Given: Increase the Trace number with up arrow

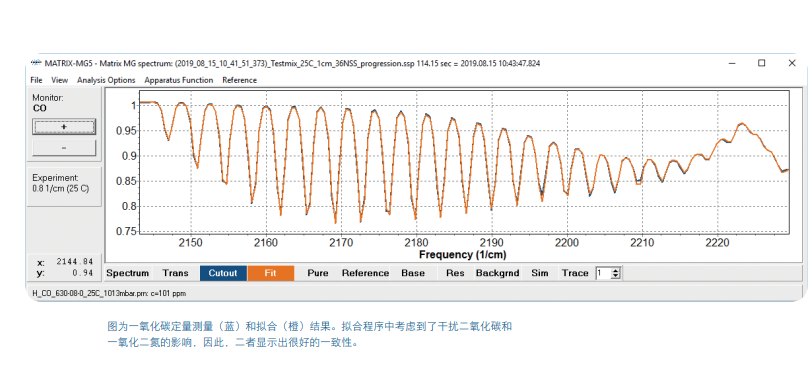Looking at the screenshot, I should [x=616, y=271].
